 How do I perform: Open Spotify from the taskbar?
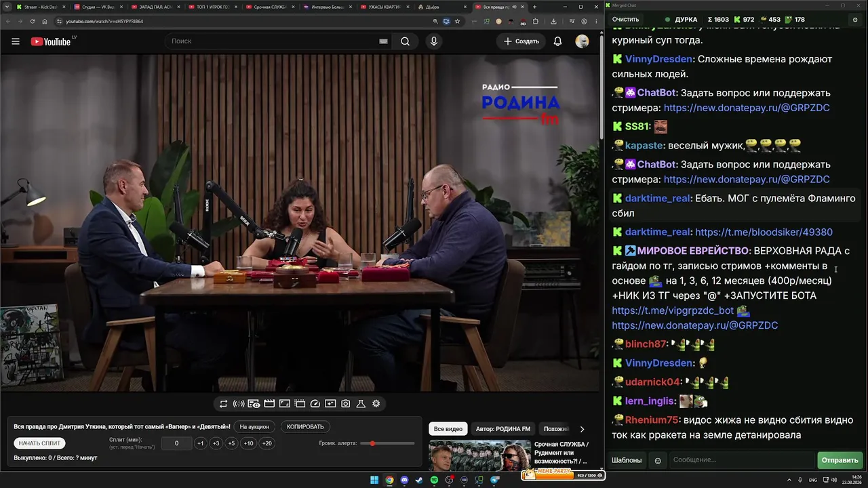pos(435,480)
